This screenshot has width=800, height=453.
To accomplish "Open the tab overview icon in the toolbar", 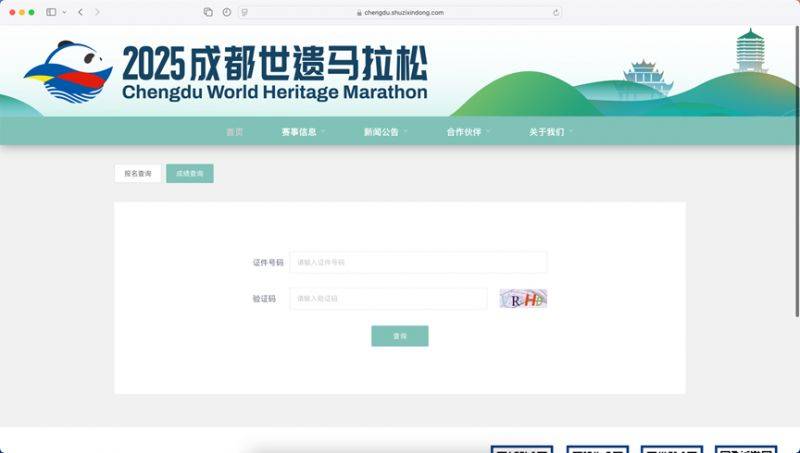I will click(x=208, y=12).
